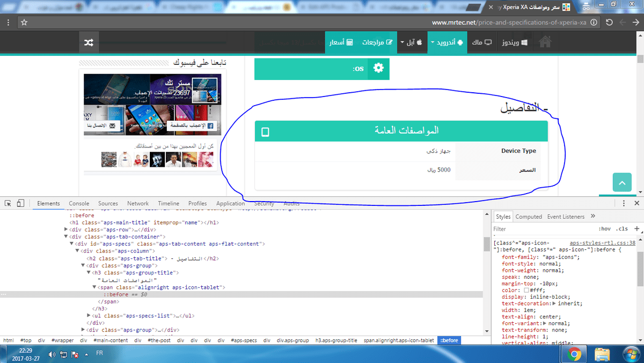Click the Facebook Like Page button
The width and height of the screenshot is (644, 363).
pyautogui.click(x=191, y=126)
